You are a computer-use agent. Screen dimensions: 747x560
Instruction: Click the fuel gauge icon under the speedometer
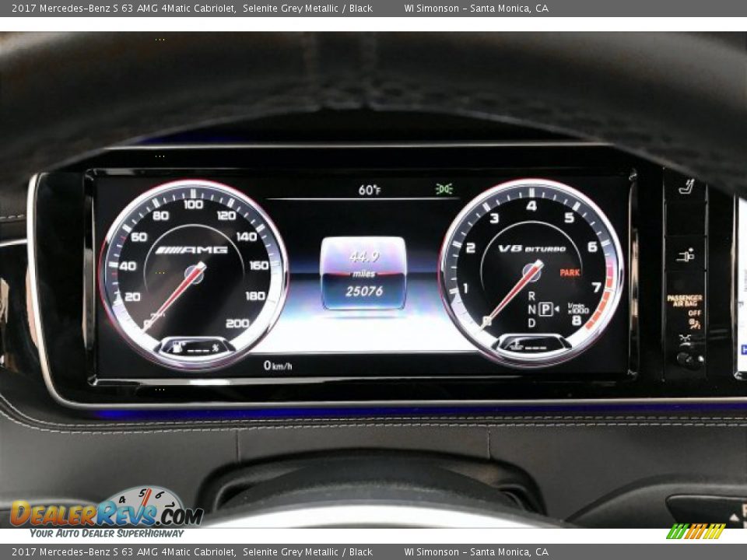[181, 346]
